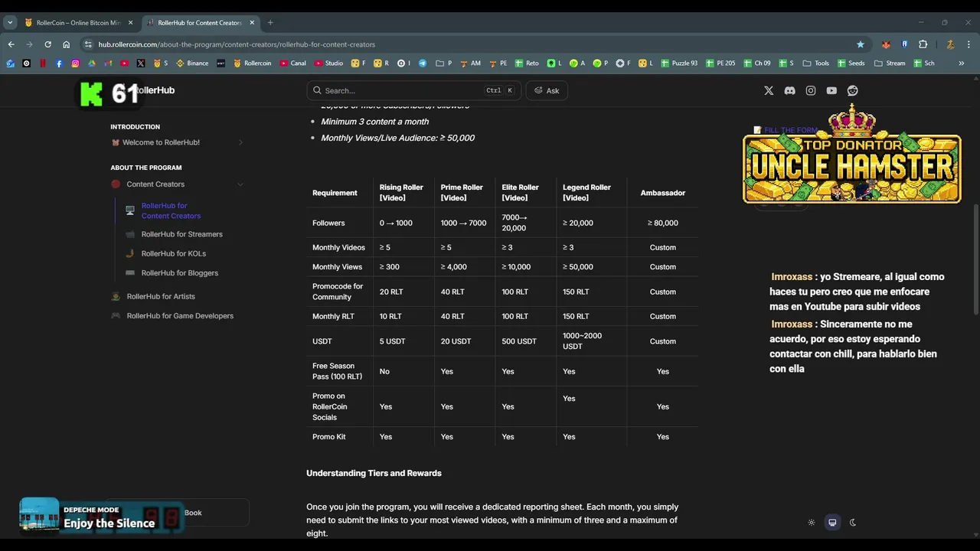Image resolution: width=980 pixels, height=551 pixels.
Task: Open the Canal YouTube bookmark
Action: tap(292, 64)
